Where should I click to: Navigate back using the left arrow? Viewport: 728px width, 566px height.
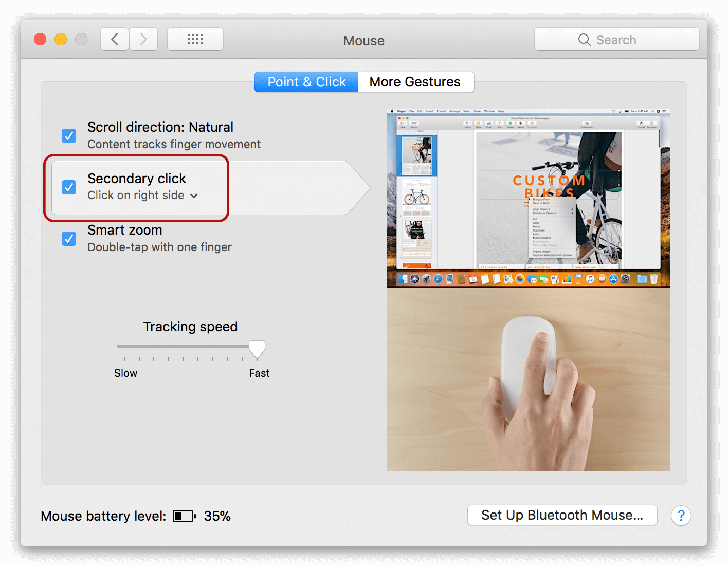[x=114, y=39]
